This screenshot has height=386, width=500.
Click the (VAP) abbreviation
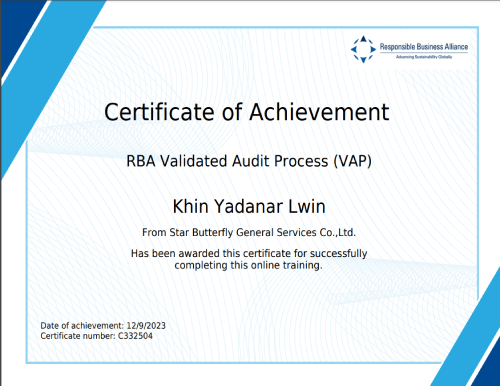point(353,161)
